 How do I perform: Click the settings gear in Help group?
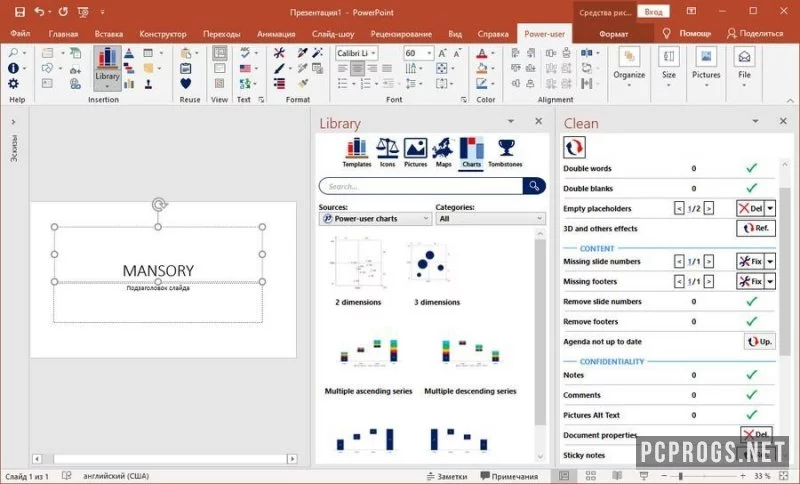13,83
